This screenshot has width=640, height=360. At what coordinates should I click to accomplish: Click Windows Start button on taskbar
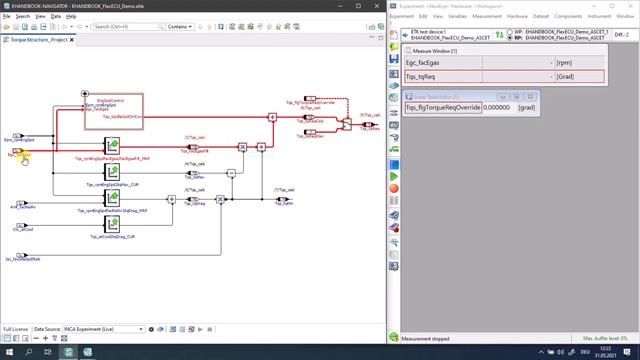point(9,352)
